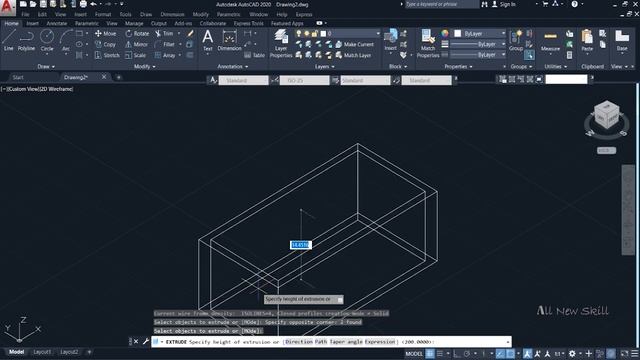
Task: Select the Arc tool
Action: [x=66, y=40]
